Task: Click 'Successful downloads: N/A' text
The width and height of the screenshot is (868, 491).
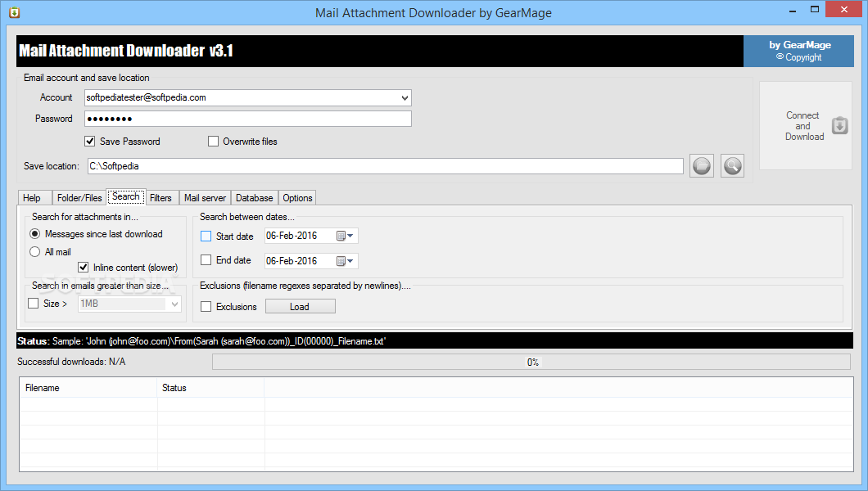Action: (71, 362)
